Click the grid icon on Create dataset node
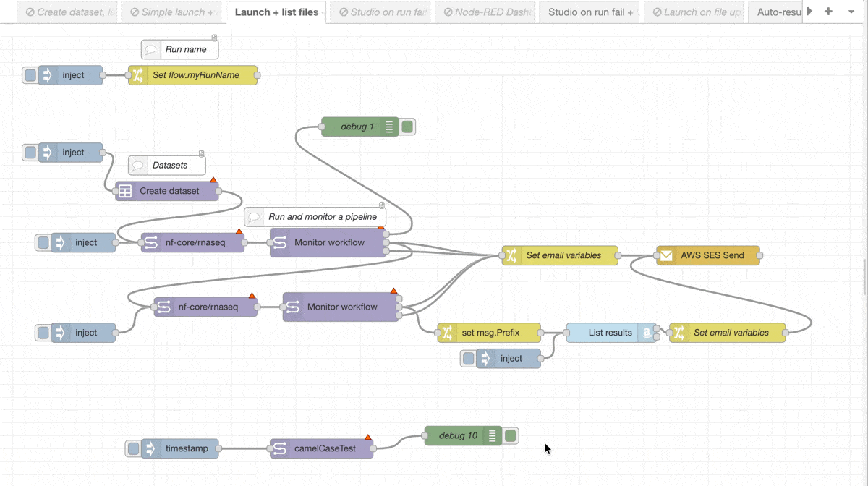This screenshot has width=868, height=486. tap(124, 191)
